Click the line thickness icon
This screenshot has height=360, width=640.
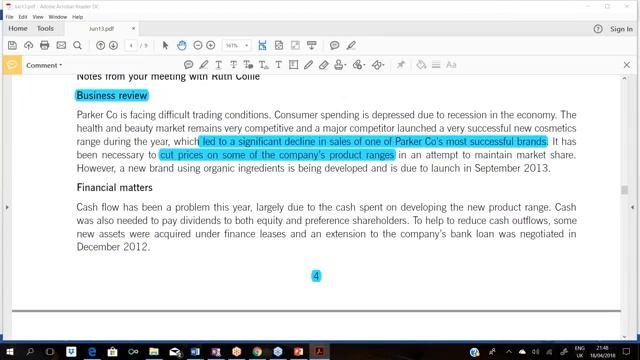[x=436, y=65]
